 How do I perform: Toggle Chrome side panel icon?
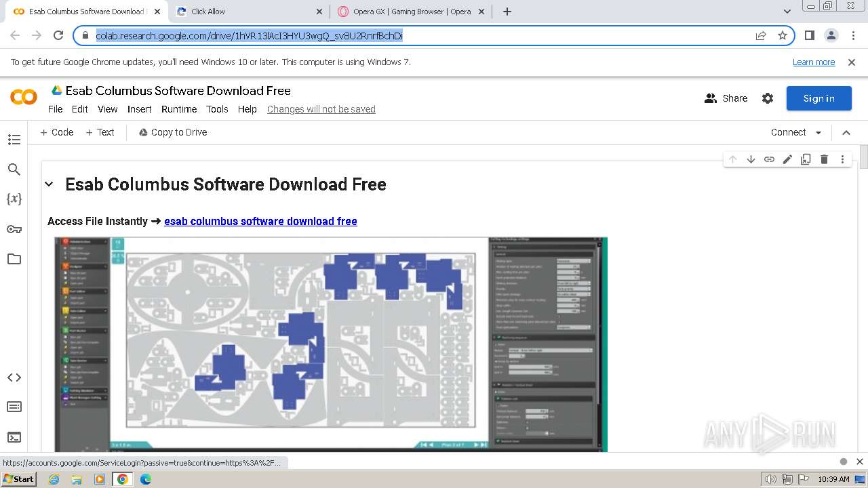(809, 35)
